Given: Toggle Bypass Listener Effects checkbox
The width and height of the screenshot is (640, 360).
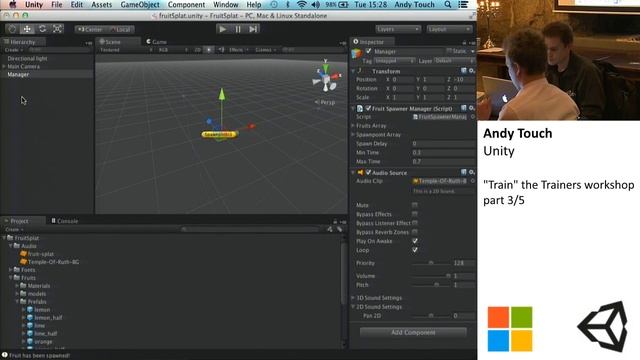Looking at the screenshot, I should click(415, 223).
